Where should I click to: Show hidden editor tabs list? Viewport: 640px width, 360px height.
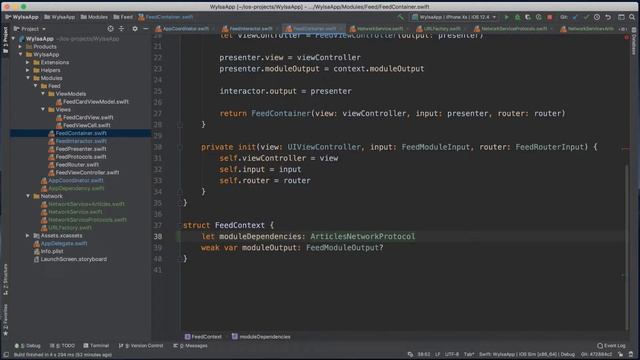coord(622,29)
